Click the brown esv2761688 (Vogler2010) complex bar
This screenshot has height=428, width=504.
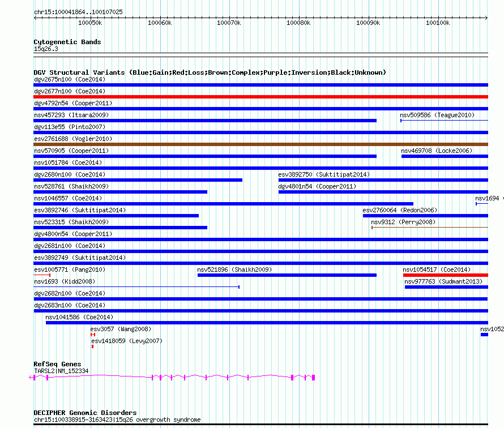(x=260, y=144)
